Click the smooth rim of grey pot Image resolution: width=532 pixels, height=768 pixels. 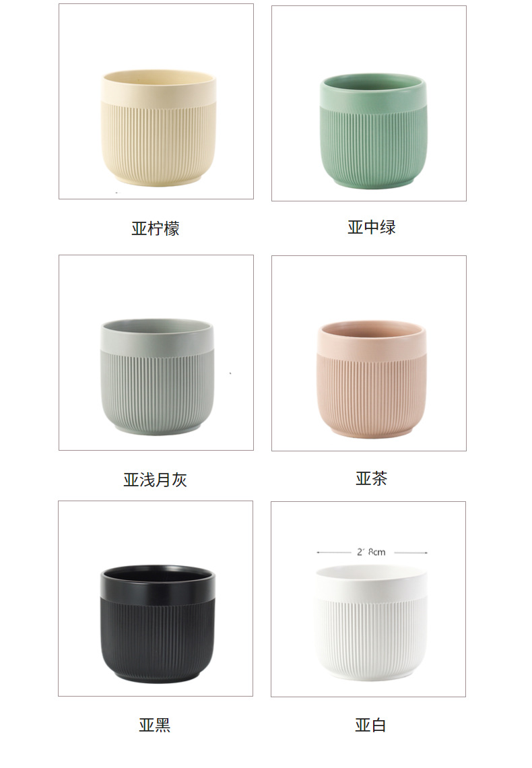(158, 336)
